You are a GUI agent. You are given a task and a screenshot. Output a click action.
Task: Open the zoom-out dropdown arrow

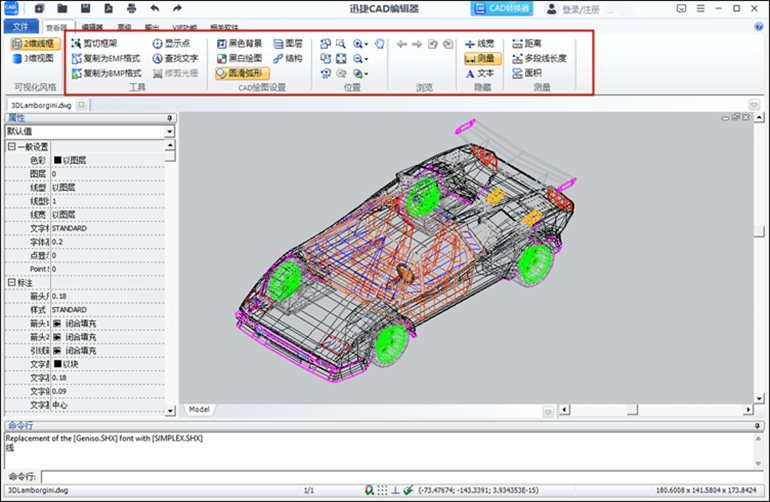tap(366, 59)
